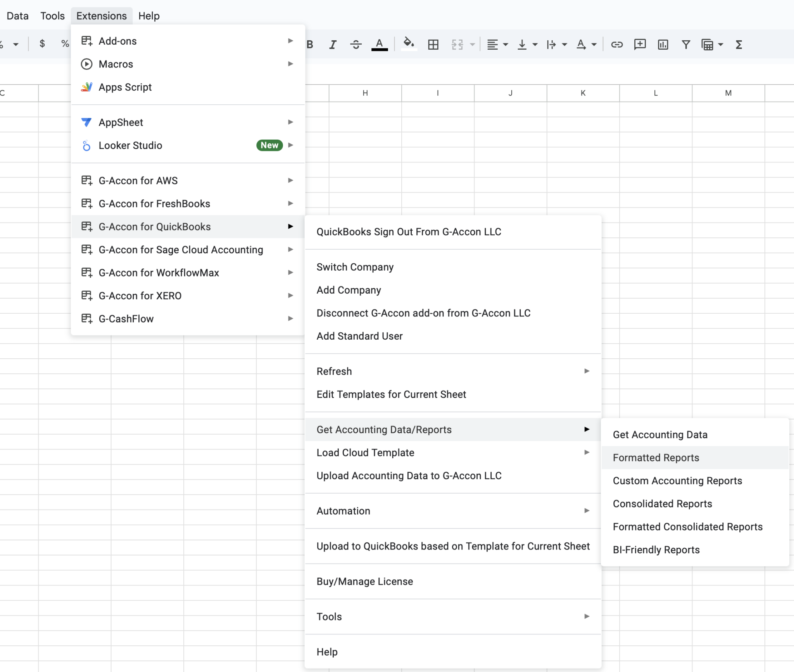Expand the Automation submenu
The image size is (794, 672).
pos(453,511)
